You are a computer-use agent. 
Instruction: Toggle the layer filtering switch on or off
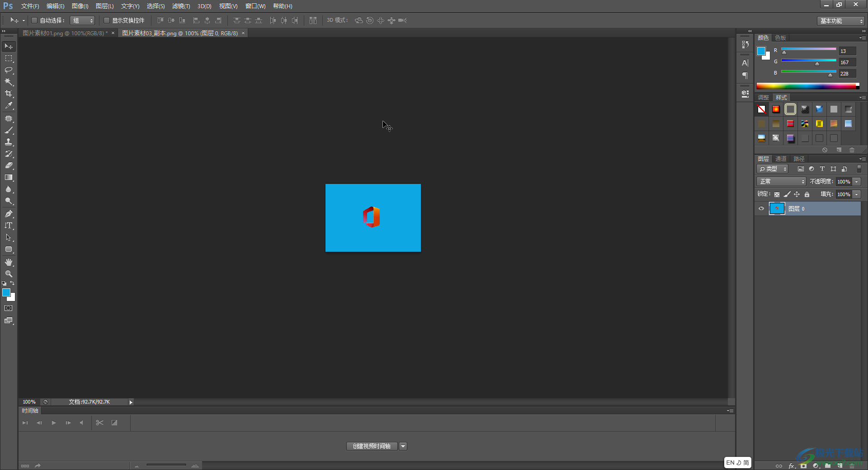[x=859, y=169]
